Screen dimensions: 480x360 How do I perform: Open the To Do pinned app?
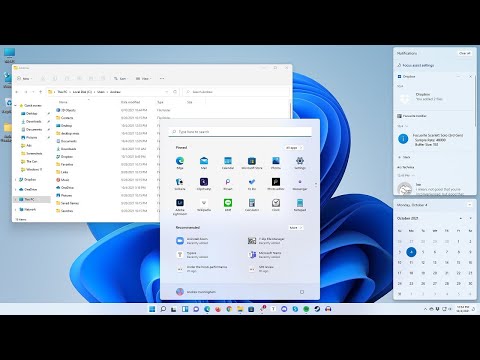click(x=252, y=184)
